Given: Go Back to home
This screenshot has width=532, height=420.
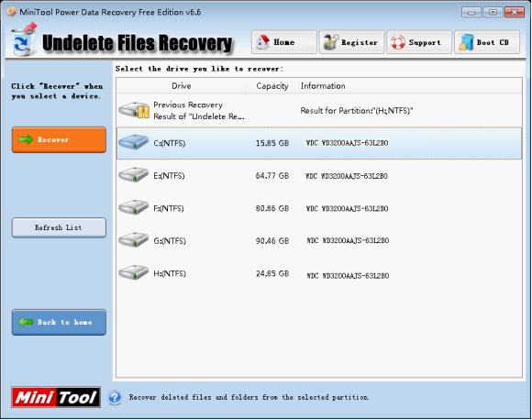Looking at the screenshot, I should 59,322.
